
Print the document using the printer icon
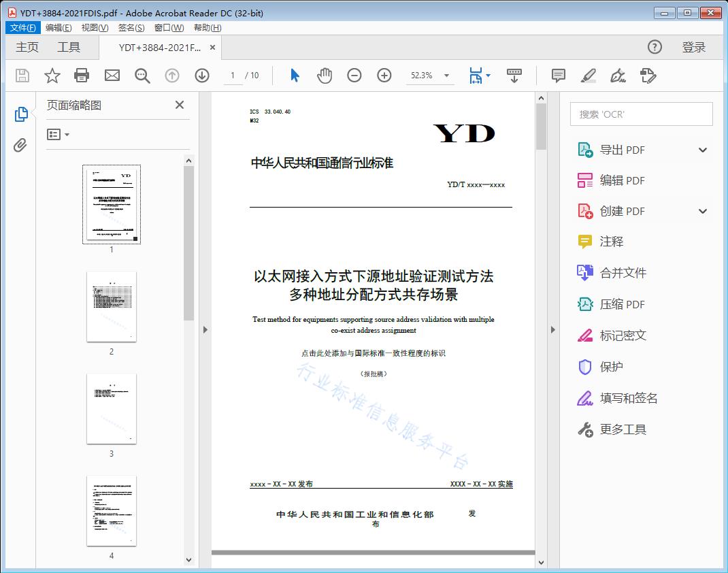tap(82, 76)
